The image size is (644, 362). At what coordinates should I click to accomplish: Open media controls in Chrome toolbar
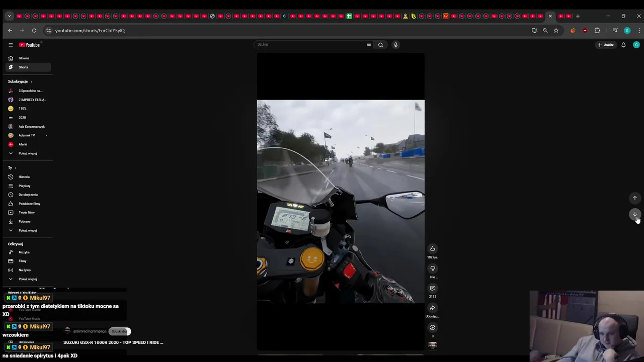point(615,31)
